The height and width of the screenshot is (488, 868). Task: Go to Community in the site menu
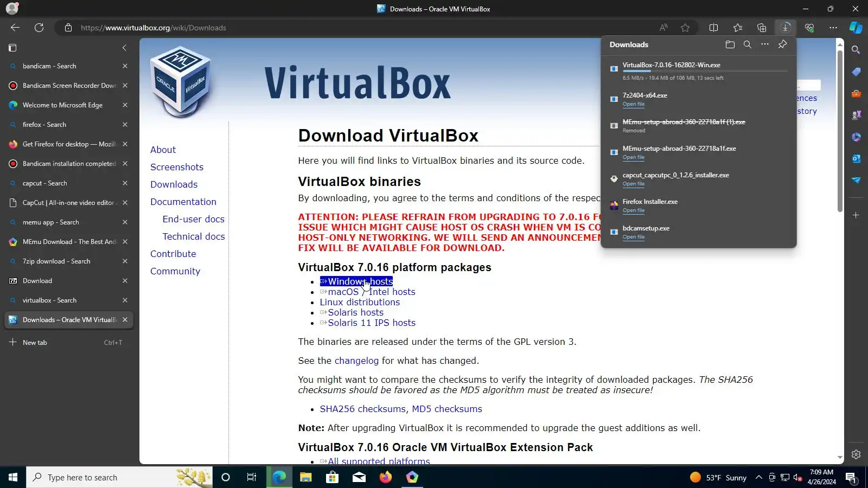[x=175, y=271]
